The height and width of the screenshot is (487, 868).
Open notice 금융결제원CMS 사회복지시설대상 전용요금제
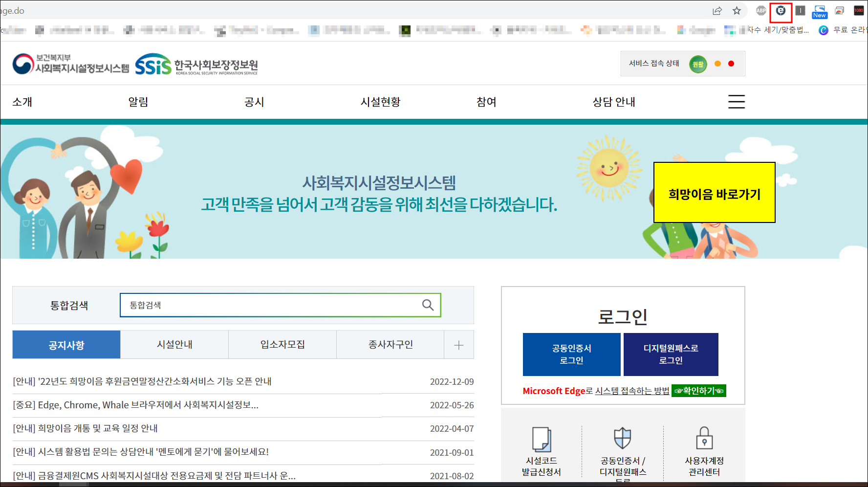(x=154, y=475)
